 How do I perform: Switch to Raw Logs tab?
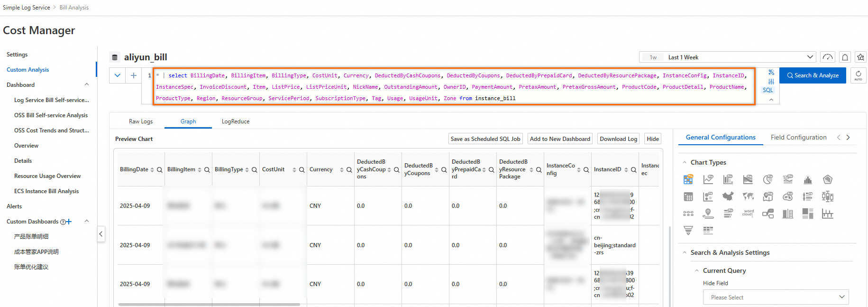[x=141, y=121]
